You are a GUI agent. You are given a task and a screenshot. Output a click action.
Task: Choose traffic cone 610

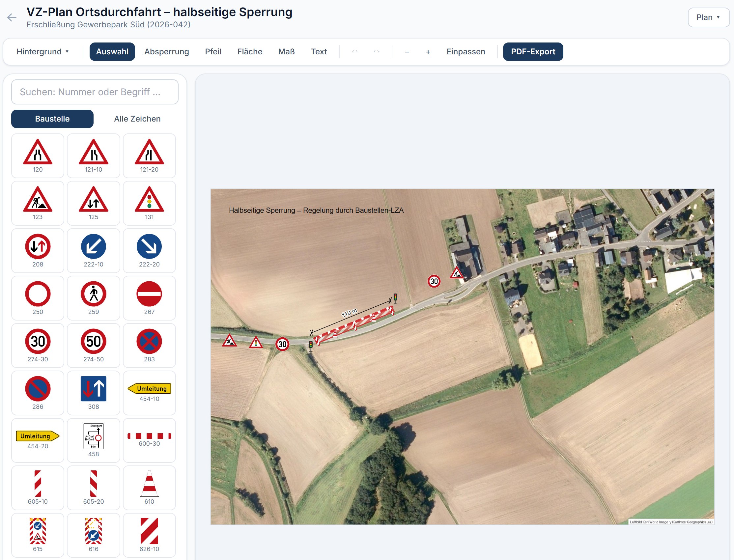pyautogui.click(x=149, y=488)
